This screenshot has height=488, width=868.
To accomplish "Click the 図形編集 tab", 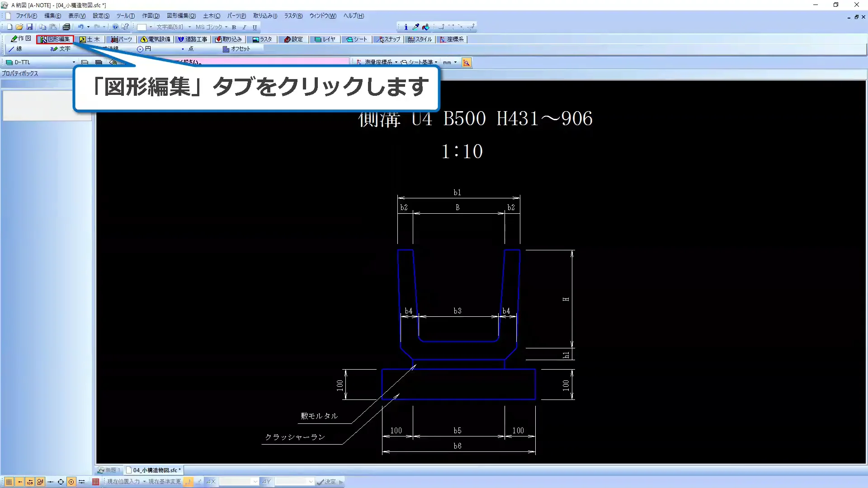I will tap(55, 39).
